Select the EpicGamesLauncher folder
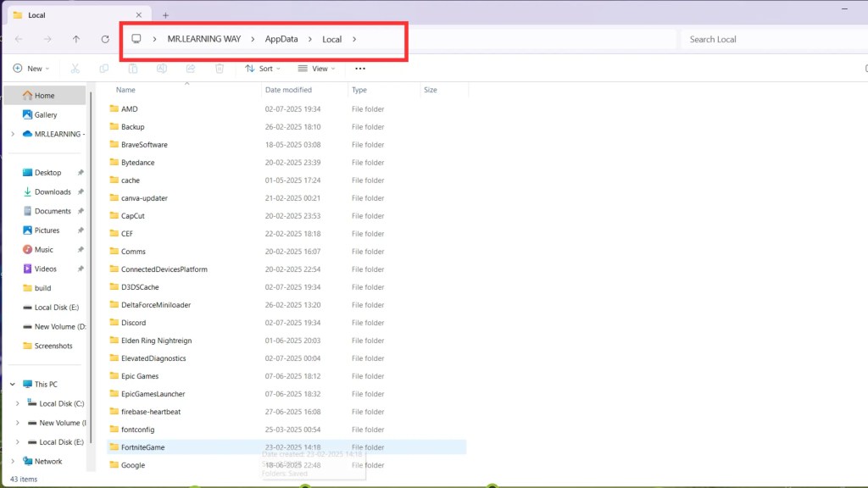 [x=153, y=394]
